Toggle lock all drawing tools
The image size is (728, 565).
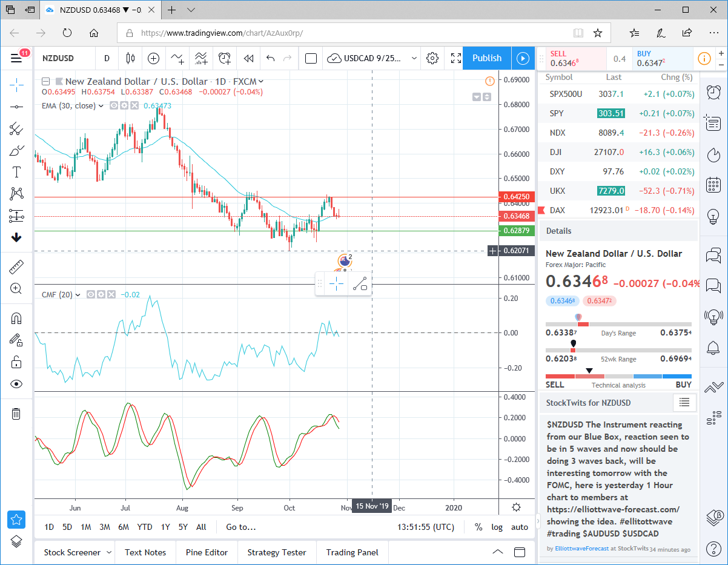pos(16,362)
